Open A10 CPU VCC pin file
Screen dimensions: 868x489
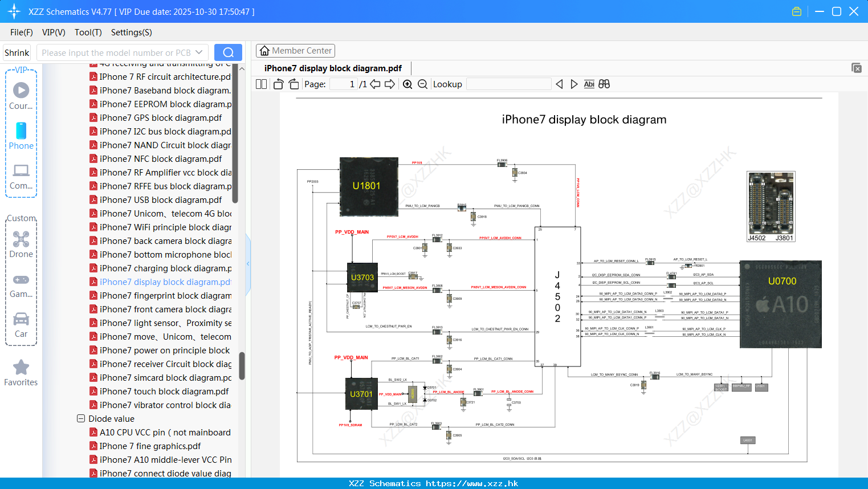click(x=161, y=432)
